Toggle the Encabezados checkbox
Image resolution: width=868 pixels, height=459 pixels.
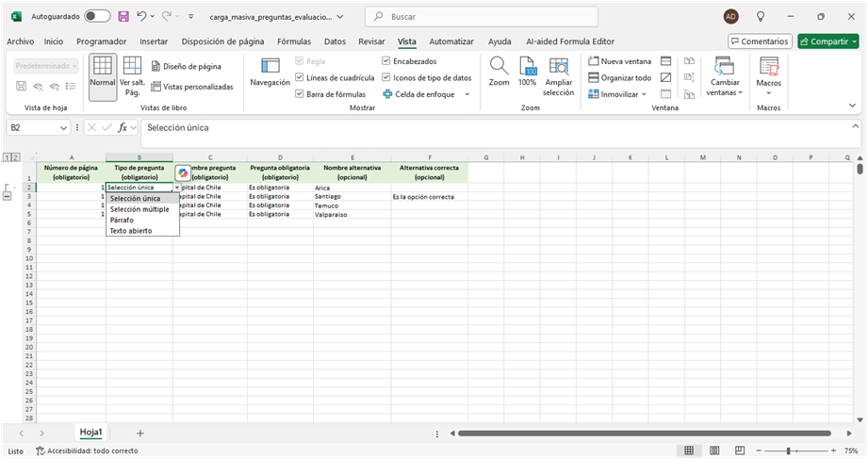click(x=386, y=61)
